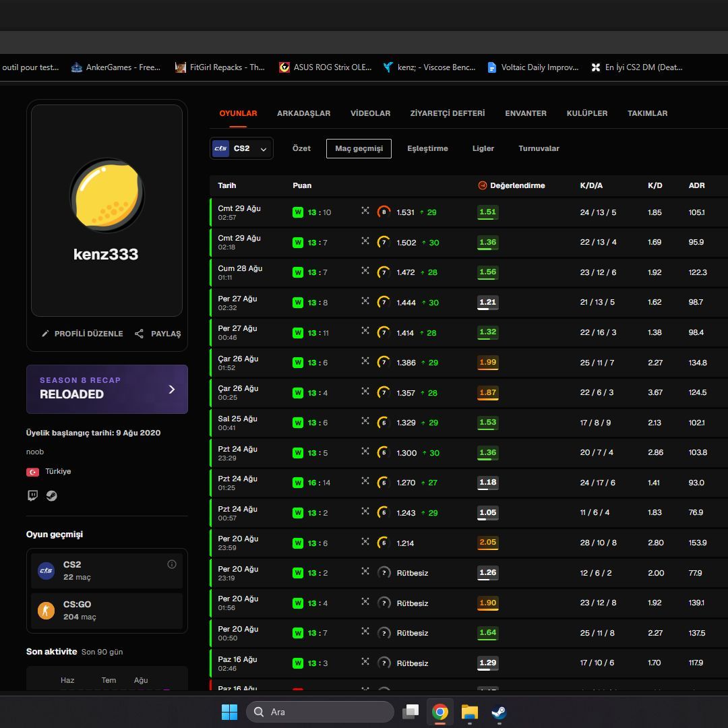Click the share icon beside PAYLAŞ
Image resolution: width=728 pixels, height=728 pixels.
coord(139,334)
